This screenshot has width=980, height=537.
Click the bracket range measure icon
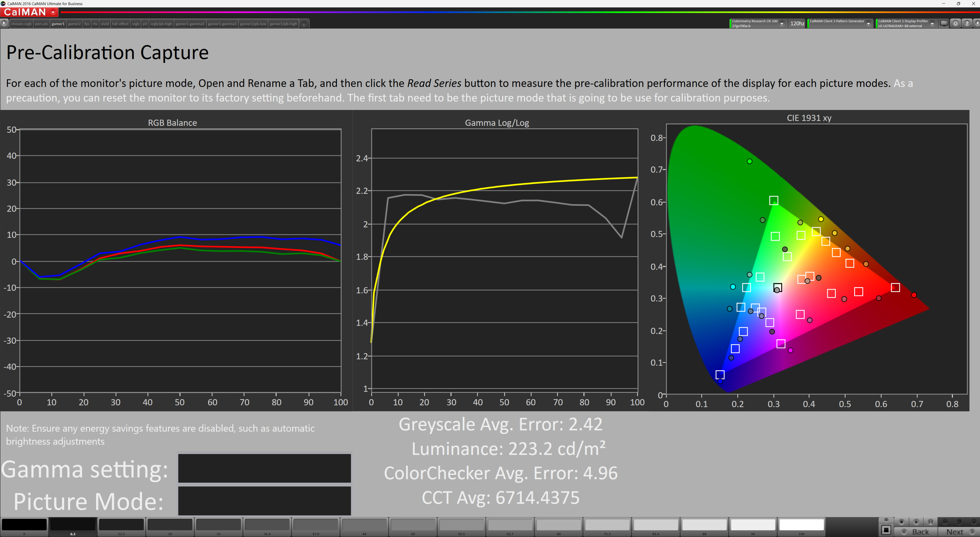(930, 522)
